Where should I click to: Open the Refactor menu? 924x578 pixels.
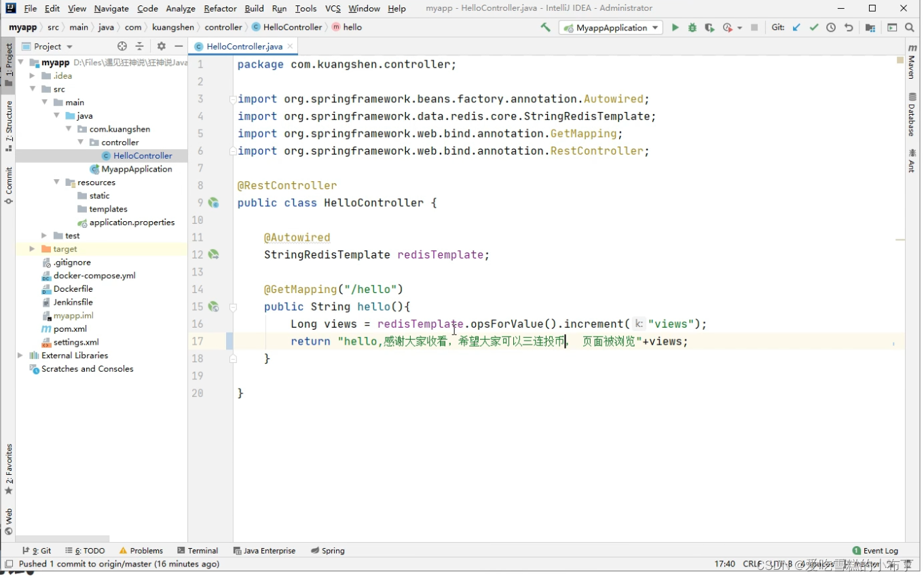tap(221, 8)
